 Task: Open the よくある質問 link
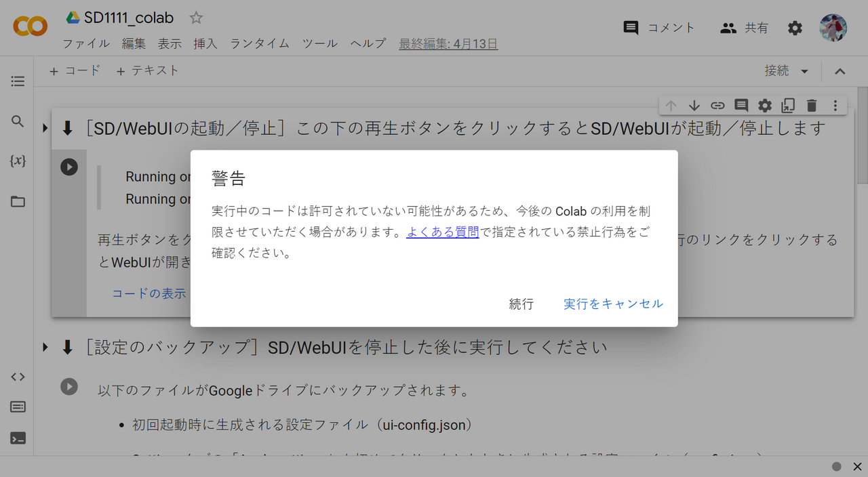[442, 230]
